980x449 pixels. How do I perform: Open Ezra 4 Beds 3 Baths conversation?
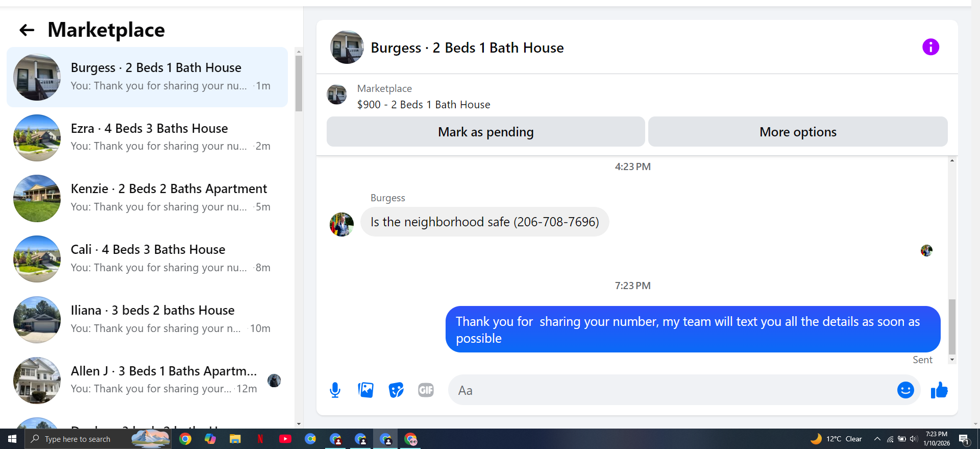(x=147, y=137)
